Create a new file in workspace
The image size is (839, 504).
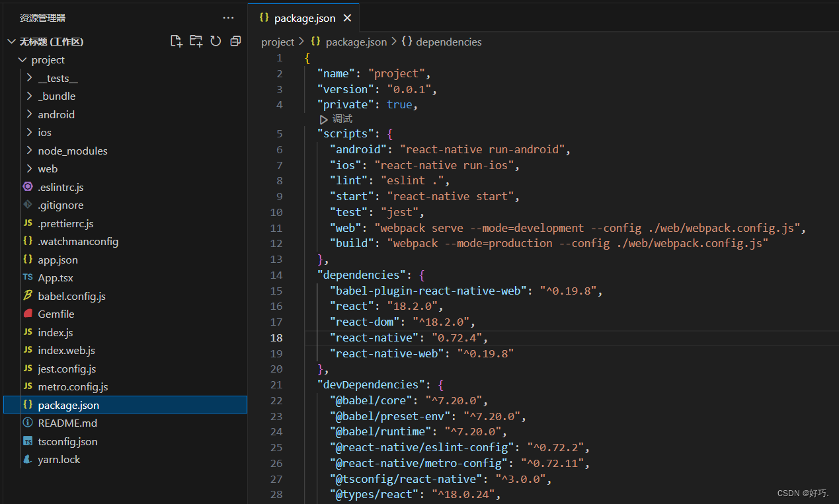176,41
